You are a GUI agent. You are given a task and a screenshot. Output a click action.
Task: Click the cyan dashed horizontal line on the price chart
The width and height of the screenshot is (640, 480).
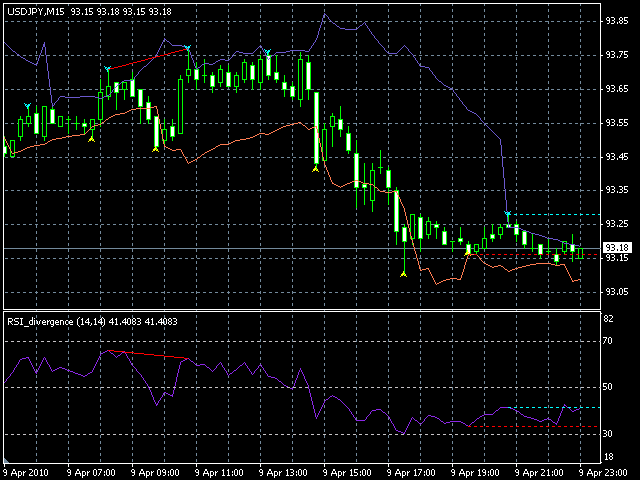[554, 214]
